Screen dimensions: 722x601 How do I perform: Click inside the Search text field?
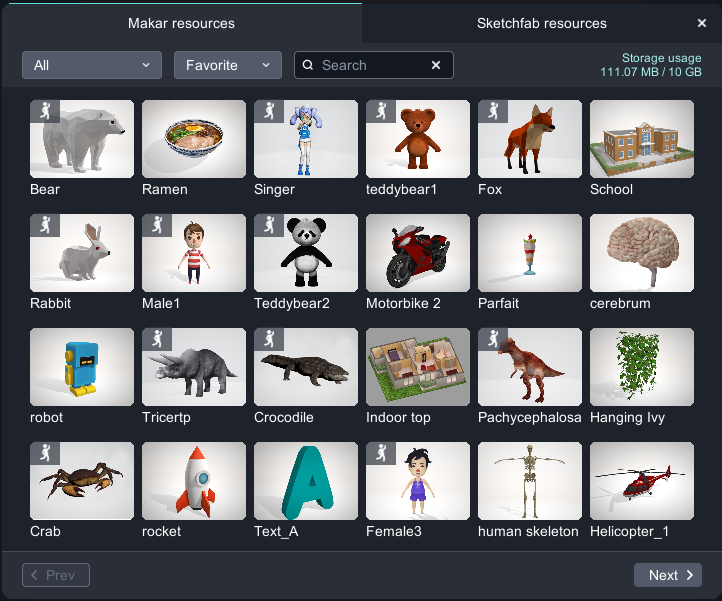tap(372, 65)
